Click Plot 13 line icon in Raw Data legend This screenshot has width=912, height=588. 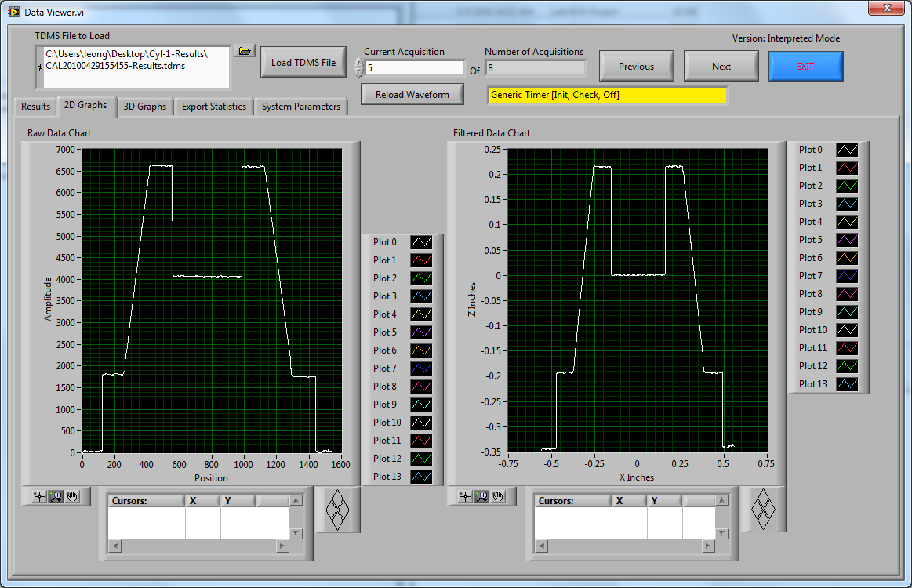point(421,477)
